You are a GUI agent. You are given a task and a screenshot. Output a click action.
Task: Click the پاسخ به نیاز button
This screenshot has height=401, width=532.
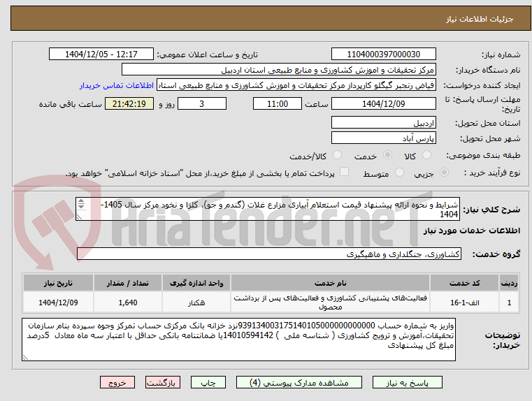coord(407,382)
